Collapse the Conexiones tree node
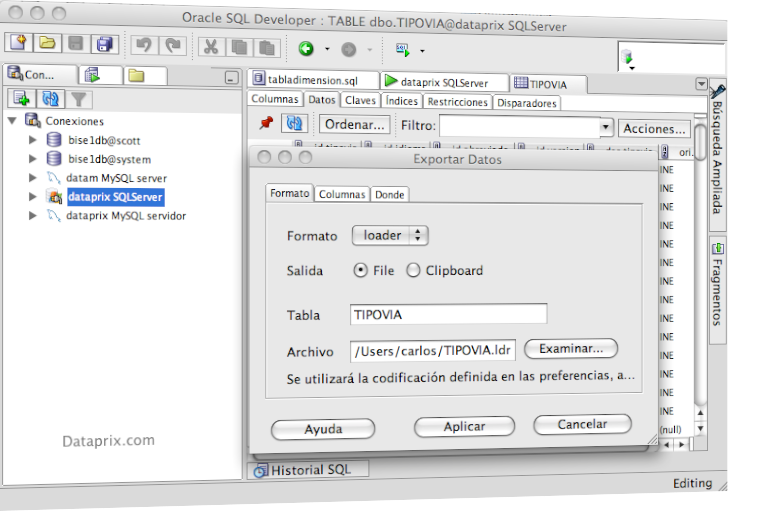 pos(13,120)
